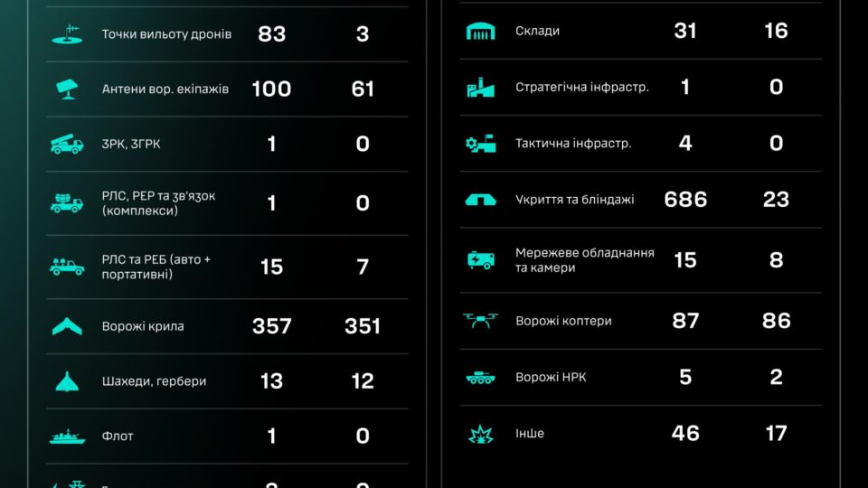Click the Шахеди, гербери delta drone icon
Screen dimensions: 868x488
point(67,381)
